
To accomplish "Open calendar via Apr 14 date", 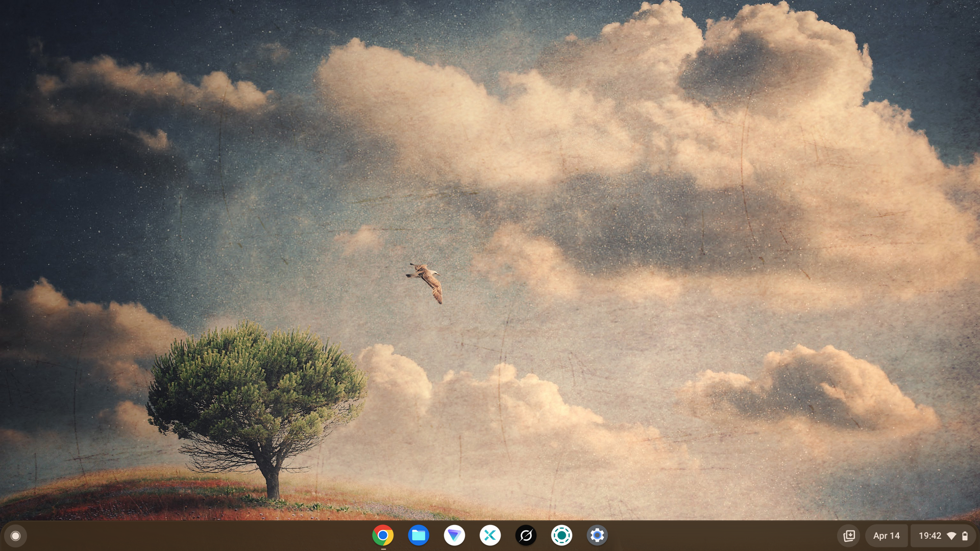I will pos(886,536).
